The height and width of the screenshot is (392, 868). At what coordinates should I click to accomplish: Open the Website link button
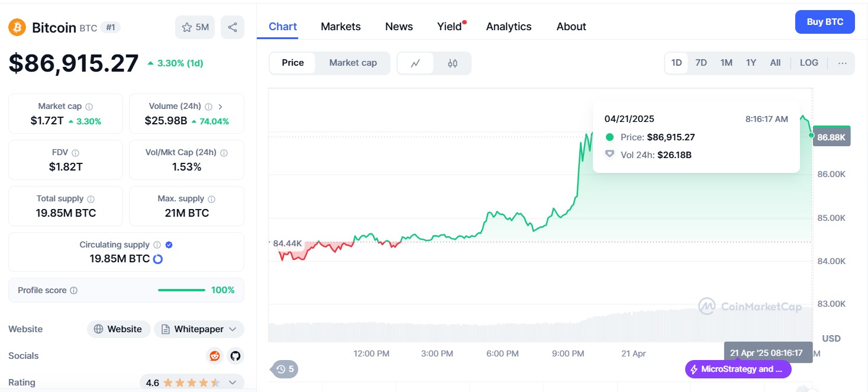118,329
